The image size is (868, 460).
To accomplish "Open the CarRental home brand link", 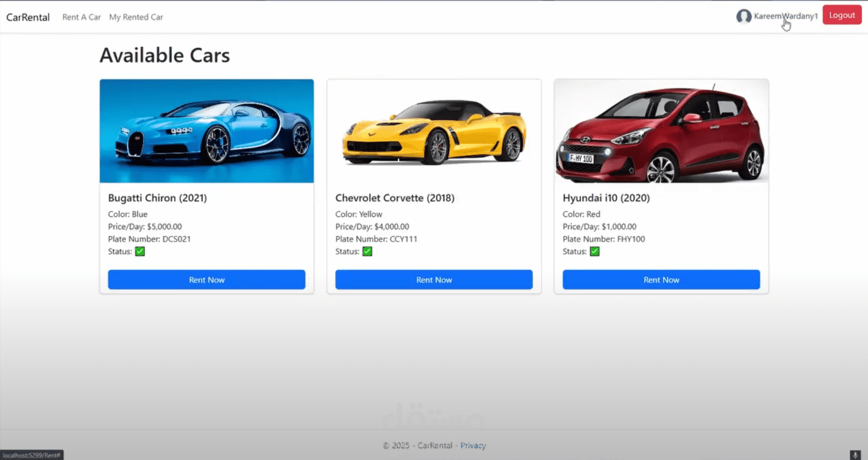I will click(x=28, y=17).
